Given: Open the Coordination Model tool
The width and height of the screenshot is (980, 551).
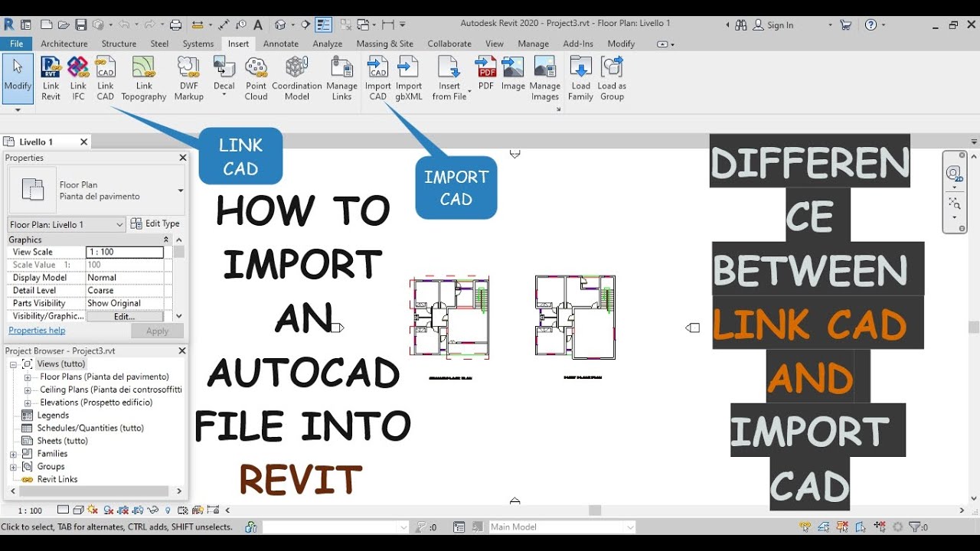Looking at the screenshot, I should (296, 78).
